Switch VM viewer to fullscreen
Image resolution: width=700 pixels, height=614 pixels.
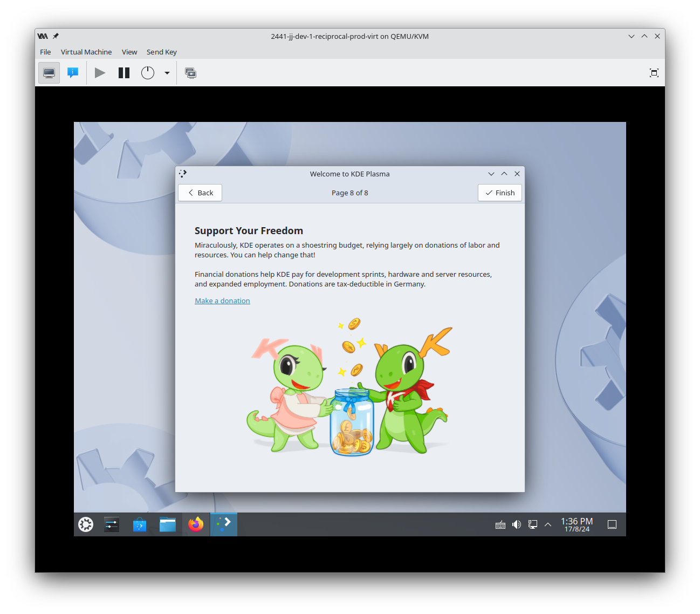pyautogui.click(x=654, y=73)
